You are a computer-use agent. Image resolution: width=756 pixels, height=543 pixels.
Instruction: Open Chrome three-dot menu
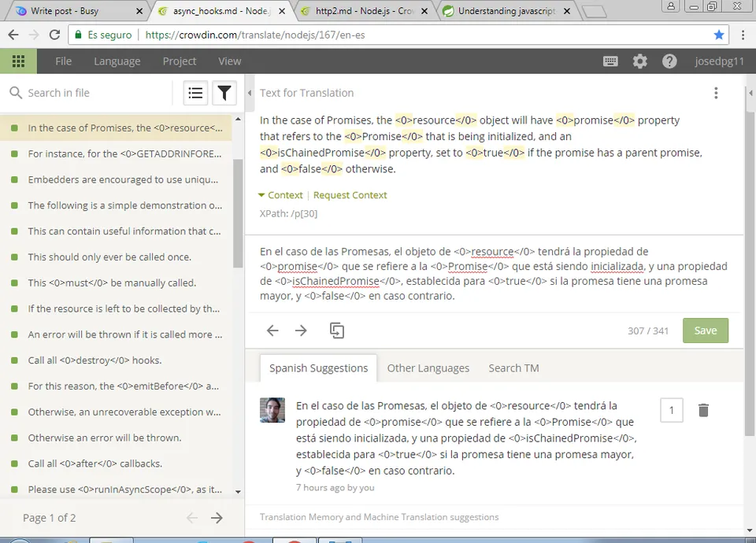click(x=743, y=35)
